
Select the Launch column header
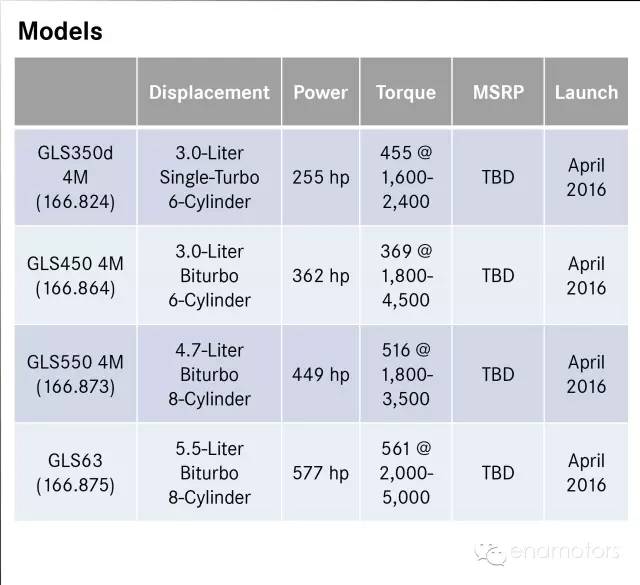tap(586, 91)
